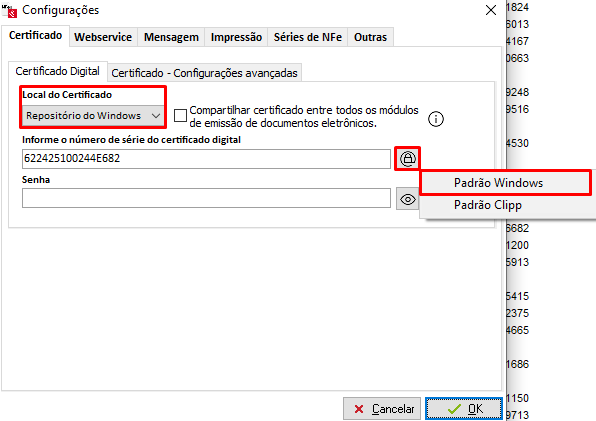Show password with the eye icon
The width and height of the screenshot is (596, 421).
(x=407, y=199)
